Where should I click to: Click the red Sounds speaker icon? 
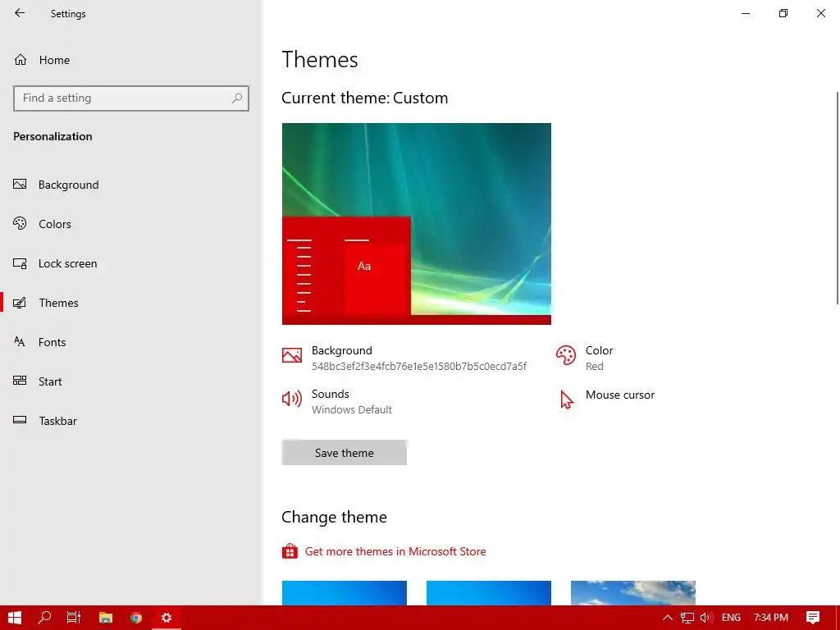coord(292,399)
